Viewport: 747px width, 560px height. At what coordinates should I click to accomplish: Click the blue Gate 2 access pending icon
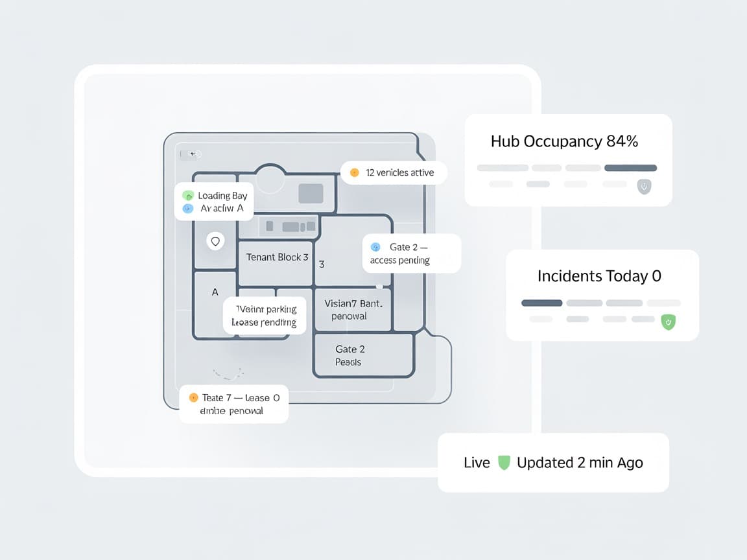coord(375,247)
